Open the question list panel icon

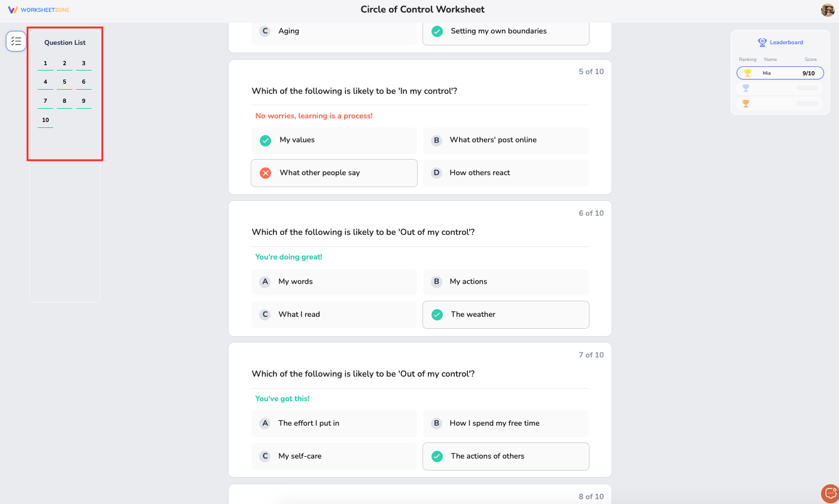tap(16, 41)
